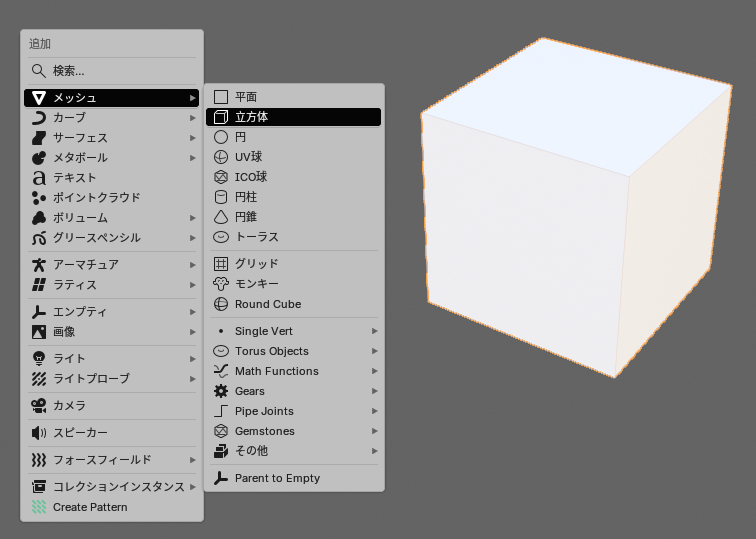This screenshot has height=539, width=756.
Task: Expand the Single Vert submenu arrow
Action: coord(374,331)
